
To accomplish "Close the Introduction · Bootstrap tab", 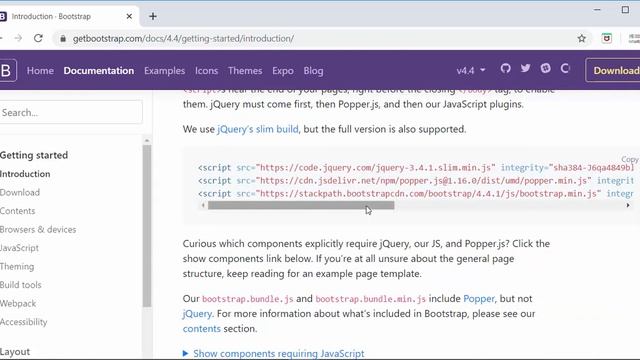I will coord(129,16).
